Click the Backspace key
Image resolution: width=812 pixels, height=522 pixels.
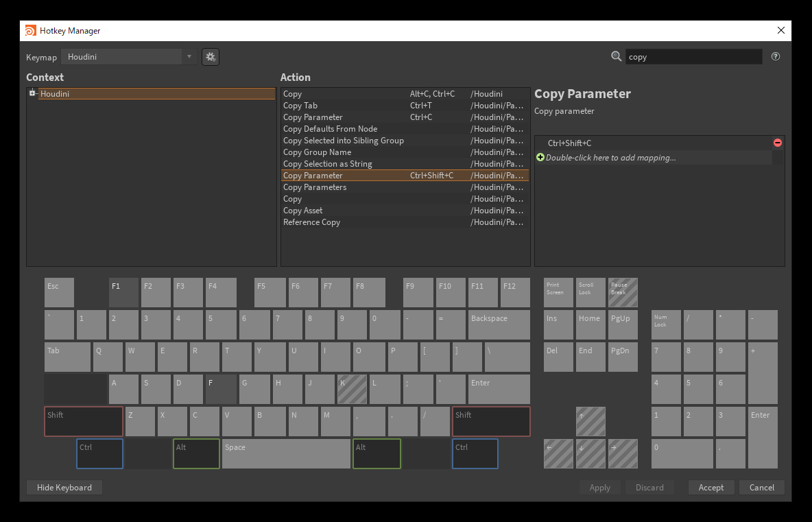point(499,324)
